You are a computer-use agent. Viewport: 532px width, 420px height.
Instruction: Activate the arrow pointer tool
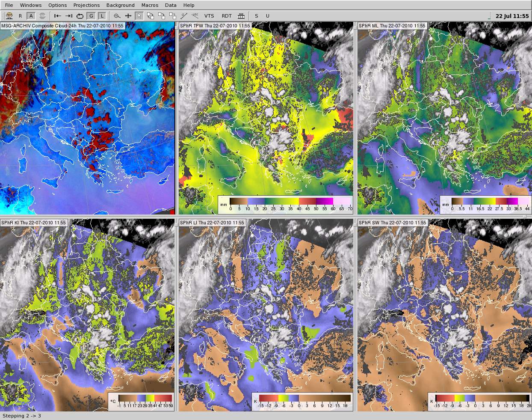coord(139,16)
